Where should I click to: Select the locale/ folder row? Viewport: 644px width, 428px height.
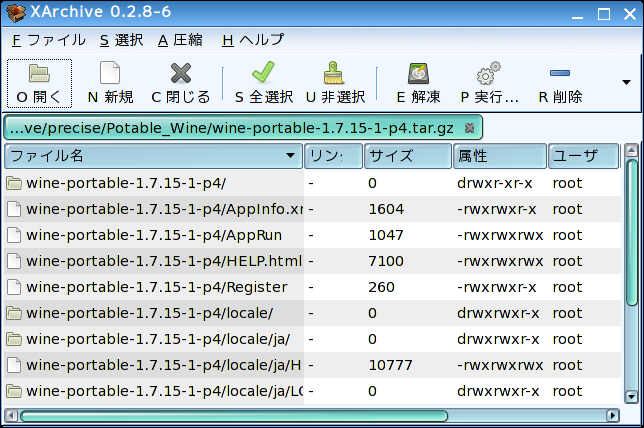coord(312,313)
